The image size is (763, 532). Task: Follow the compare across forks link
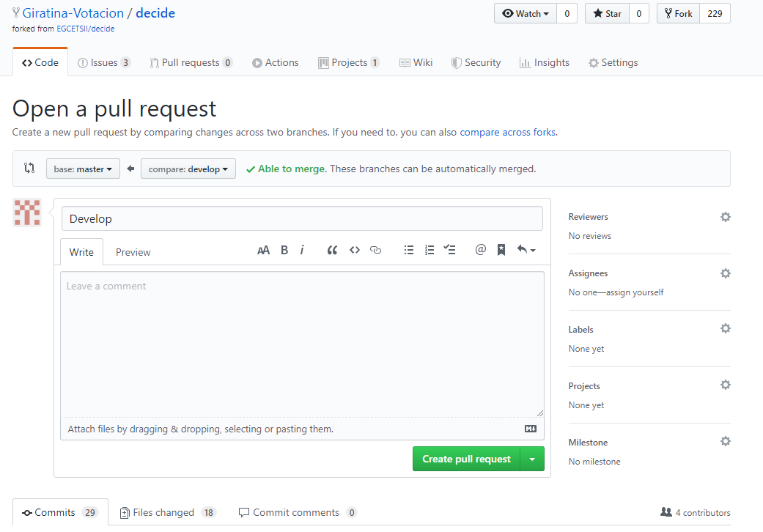(507, 133)
